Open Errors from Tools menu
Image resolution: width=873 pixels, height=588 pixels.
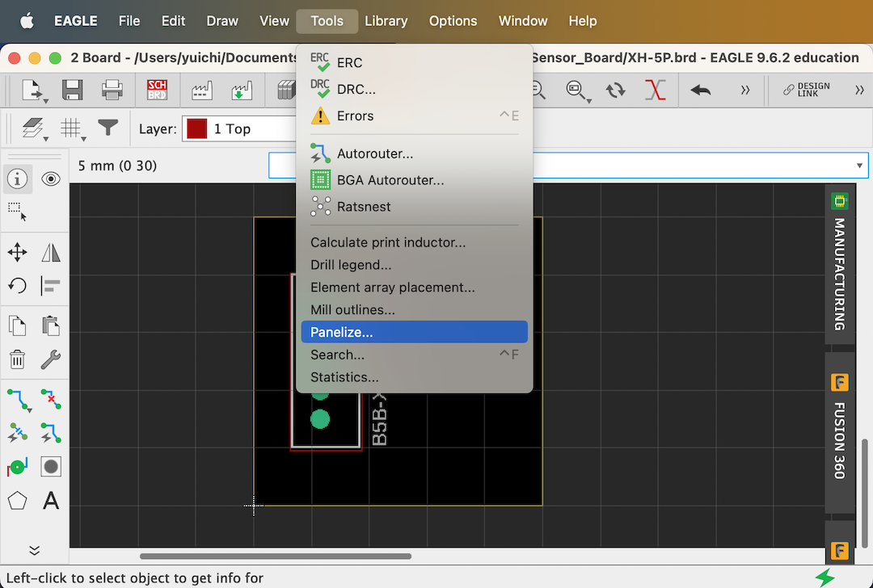414,115
